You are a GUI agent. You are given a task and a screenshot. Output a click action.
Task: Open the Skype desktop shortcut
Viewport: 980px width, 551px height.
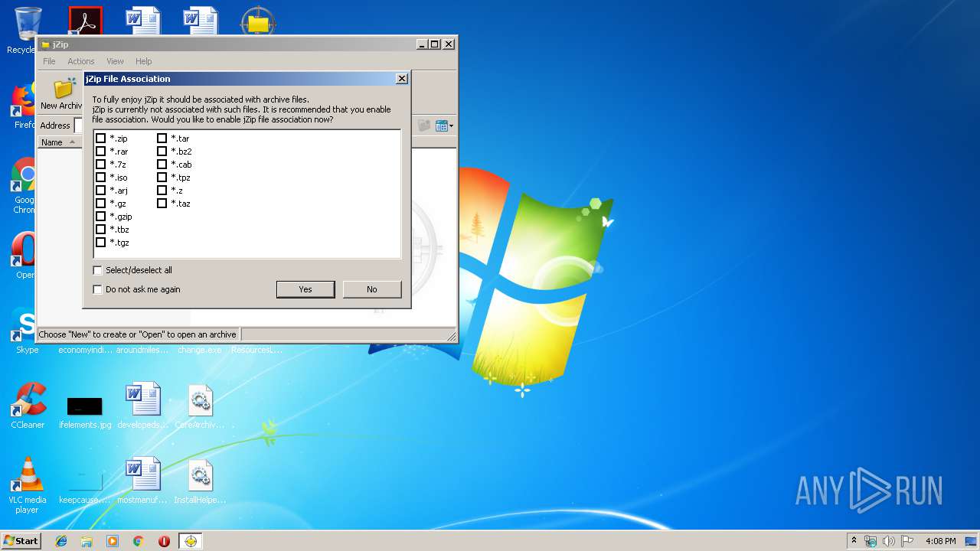(25, 329)
